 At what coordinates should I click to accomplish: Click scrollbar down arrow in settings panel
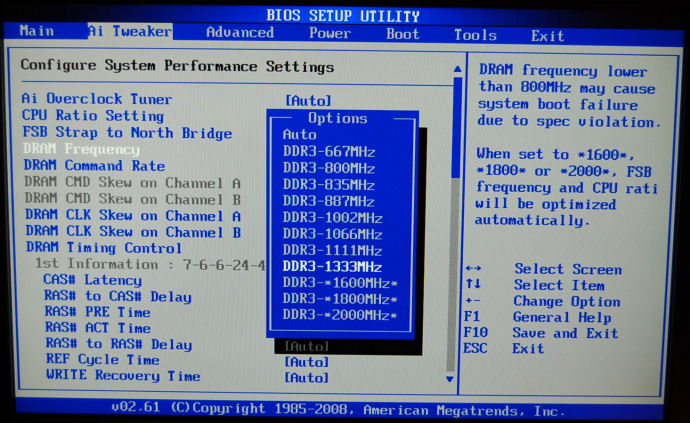[450, 379]
